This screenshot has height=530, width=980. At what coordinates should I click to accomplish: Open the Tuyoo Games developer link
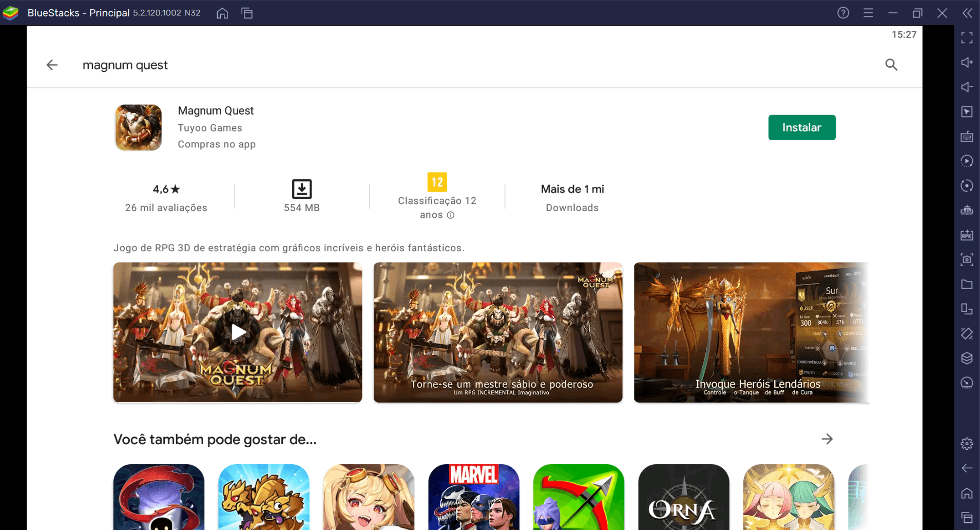click(x=210, y=128)
